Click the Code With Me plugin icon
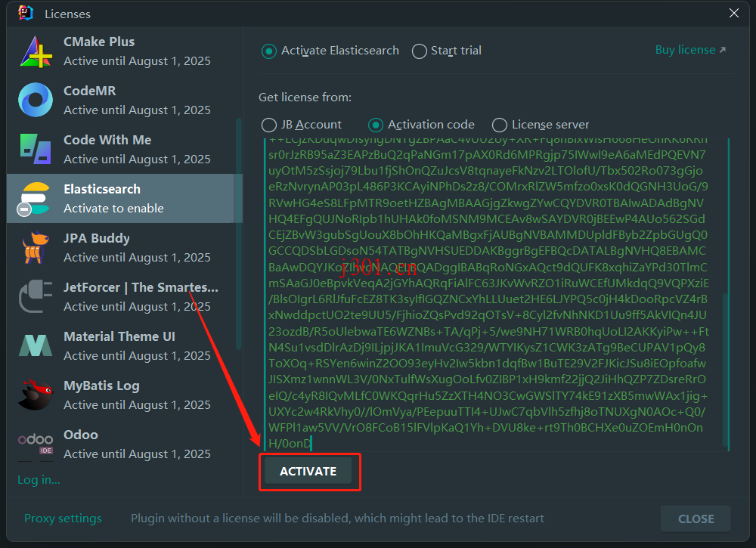The image size is (756, 548). tap(36, 149)
